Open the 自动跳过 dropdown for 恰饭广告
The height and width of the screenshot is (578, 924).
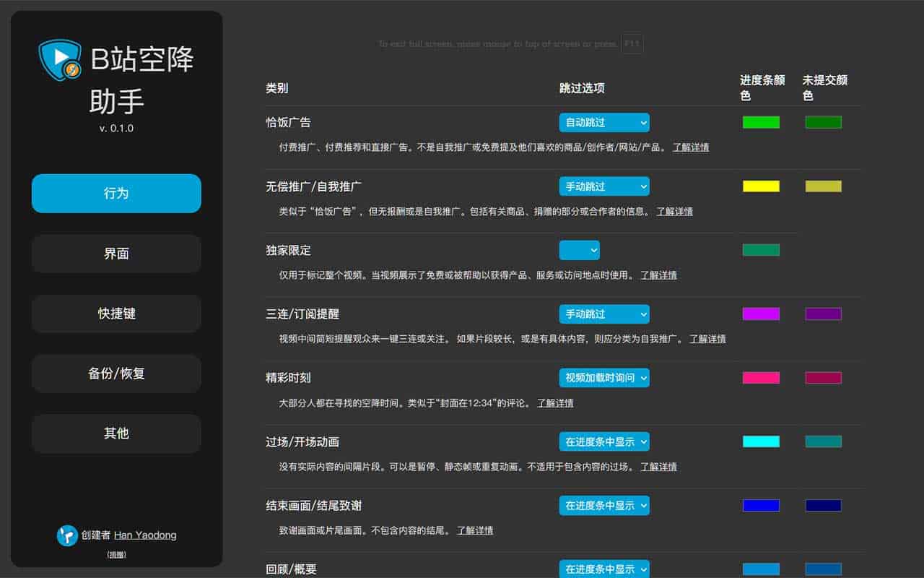pyautogui.click(x=603, y=122)
